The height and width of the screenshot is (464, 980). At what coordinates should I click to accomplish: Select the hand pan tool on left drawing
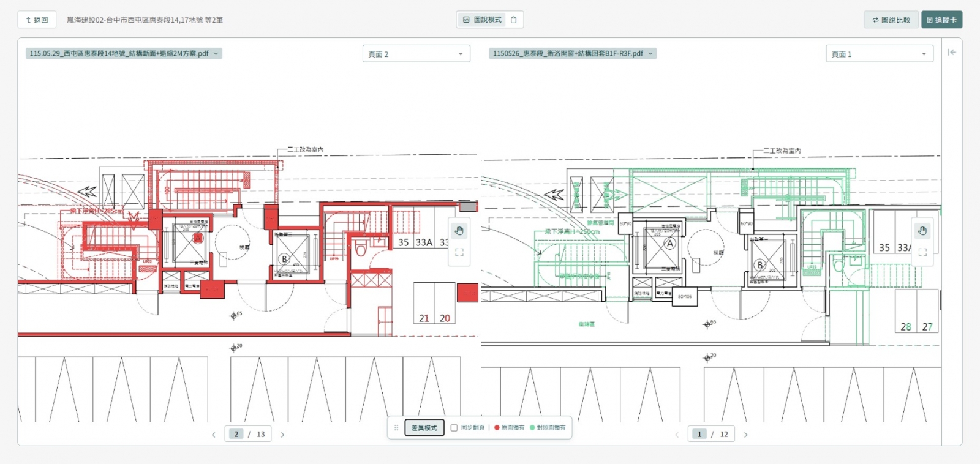click(459, 231)
